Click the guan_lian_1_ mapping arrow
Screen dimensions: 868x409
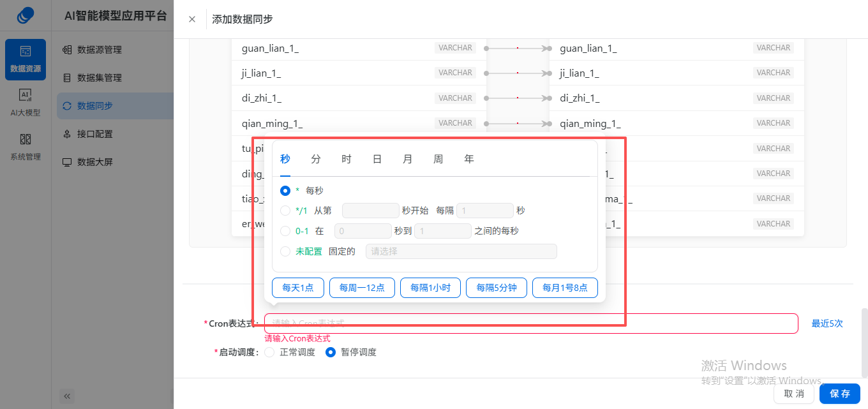click(518, 48)
